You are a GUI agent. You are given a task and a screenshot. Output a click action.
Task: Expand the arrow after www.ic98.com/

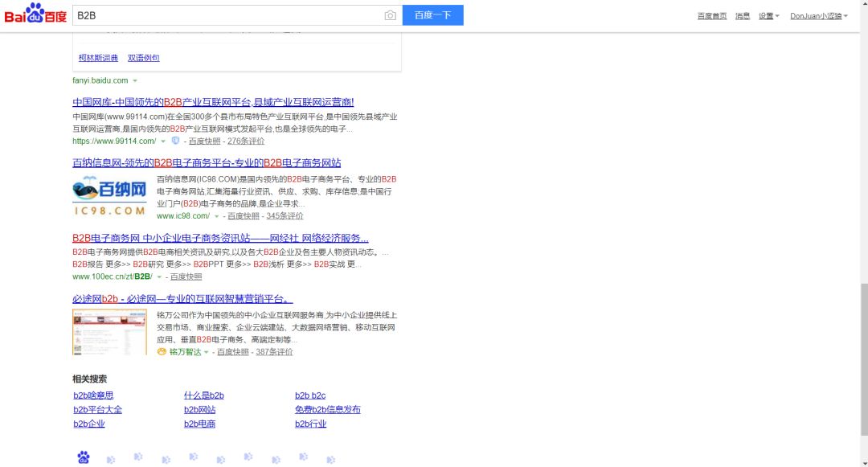pos(216,216)
